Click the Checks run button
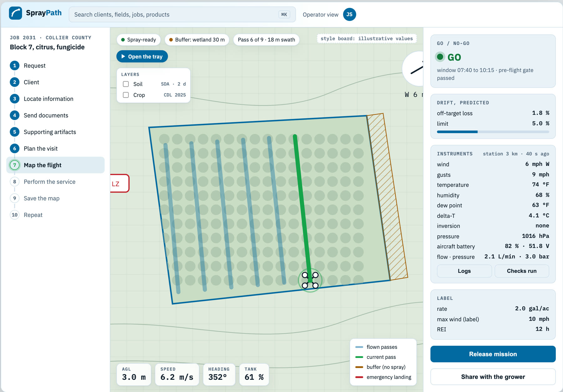 522,271
